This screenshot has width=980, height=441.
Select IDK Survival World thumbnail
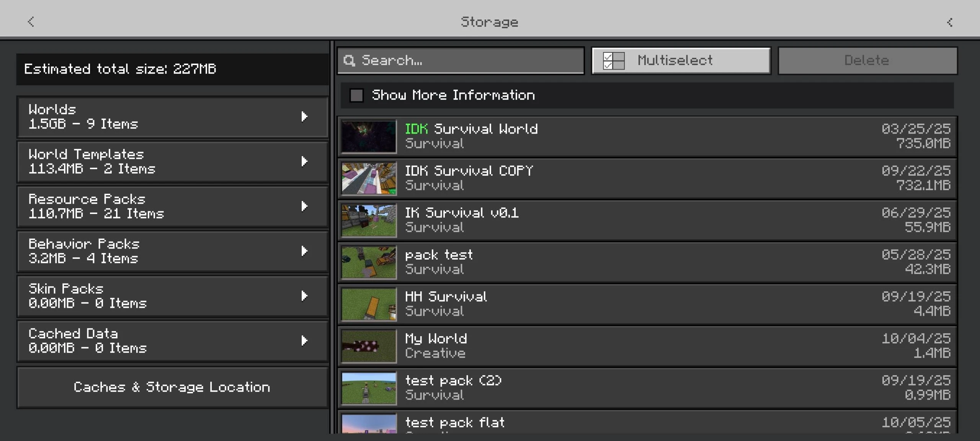point(369,136)
